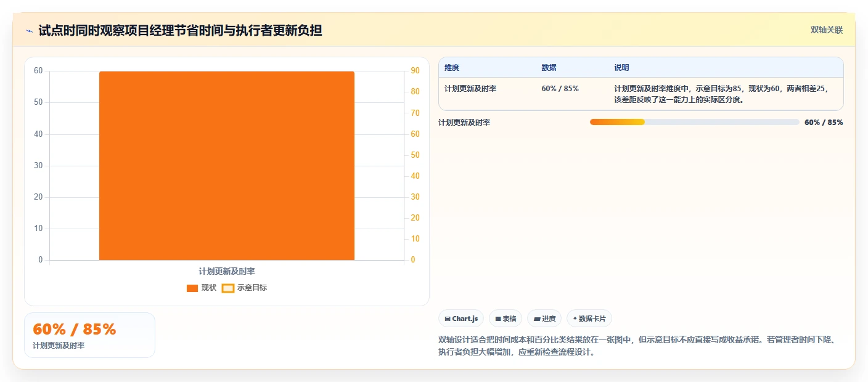Click the 60% / 85% data card
This screenshot has width=868, height=382.
89,335
